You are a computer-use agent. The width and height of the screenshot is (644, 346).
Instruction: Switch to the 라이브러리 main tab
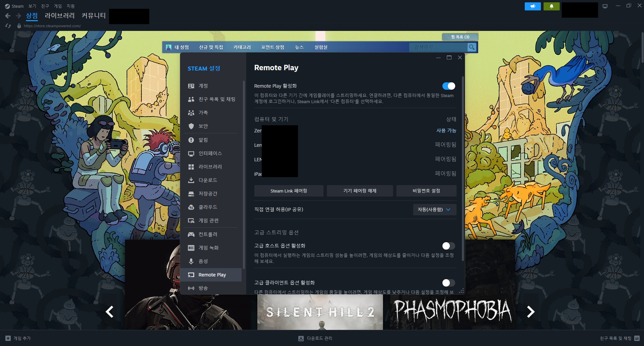tap(60, 16)
